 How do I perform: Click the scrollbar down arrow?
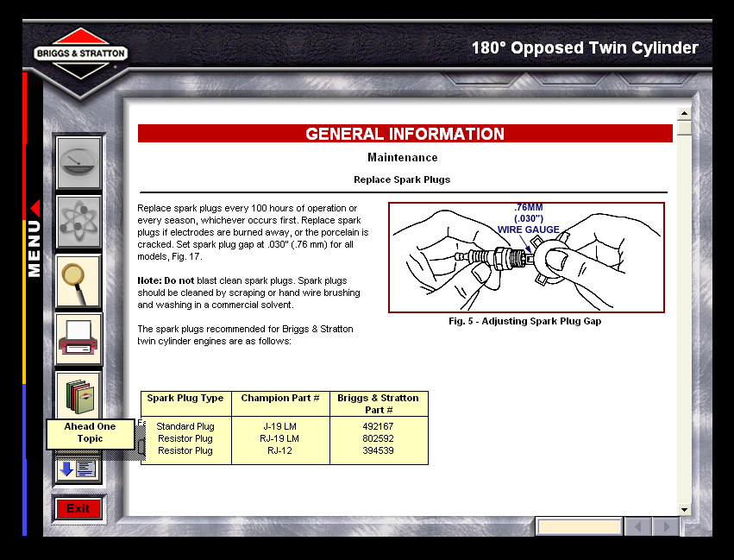coord(684,509)
